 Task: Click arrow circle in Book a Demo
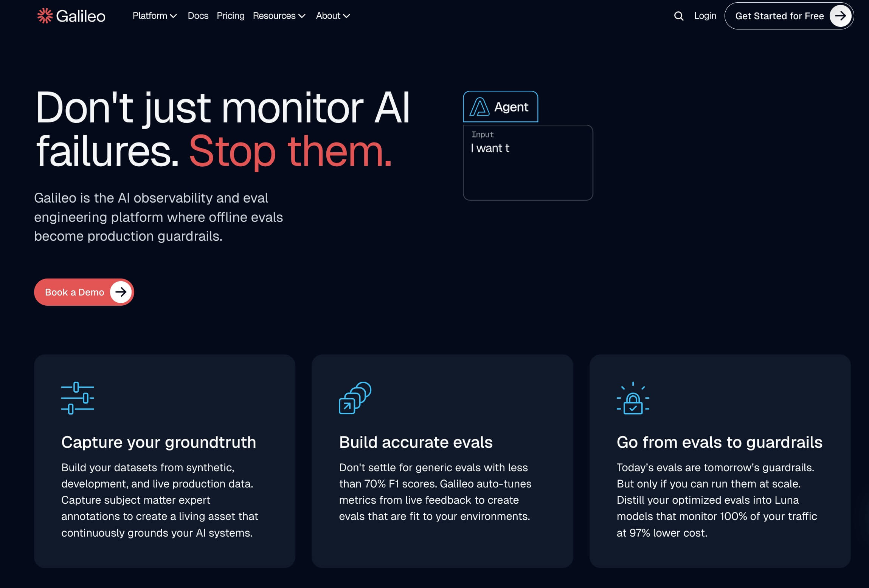click(121, 292)
